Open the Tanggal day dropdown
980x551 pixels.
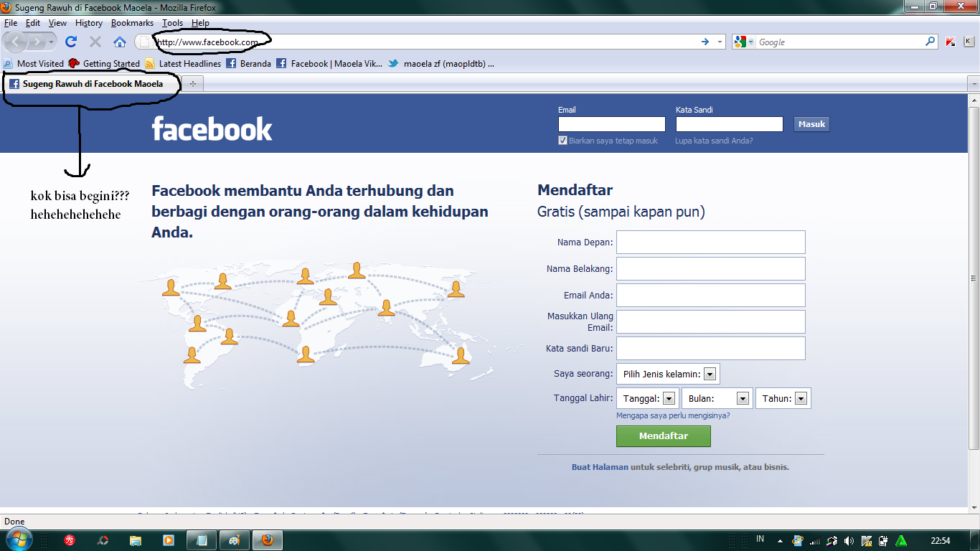point(648,398)
